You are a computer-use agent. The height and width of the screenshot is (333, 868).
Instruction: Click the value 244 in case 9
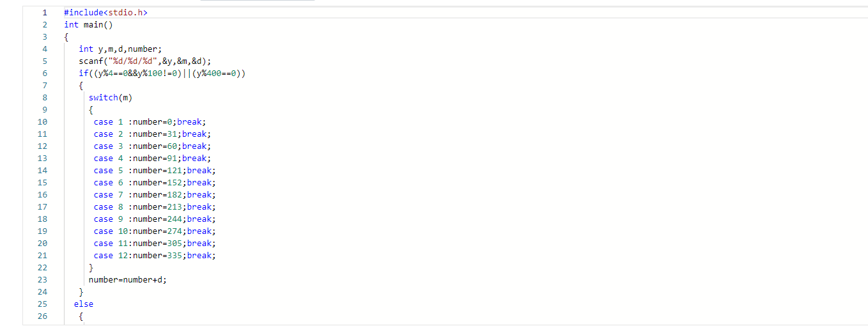pyautogui.click(x=177, y=219)
